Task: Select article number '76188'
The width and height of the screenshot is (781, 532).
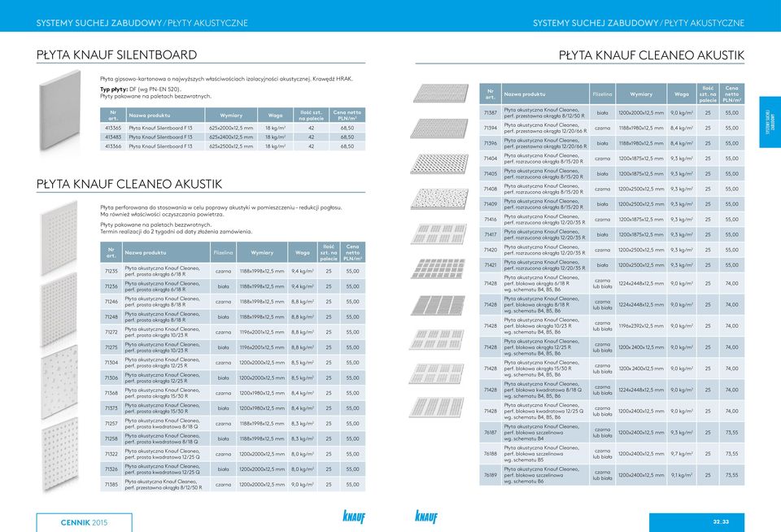Action: pos(490,454)
